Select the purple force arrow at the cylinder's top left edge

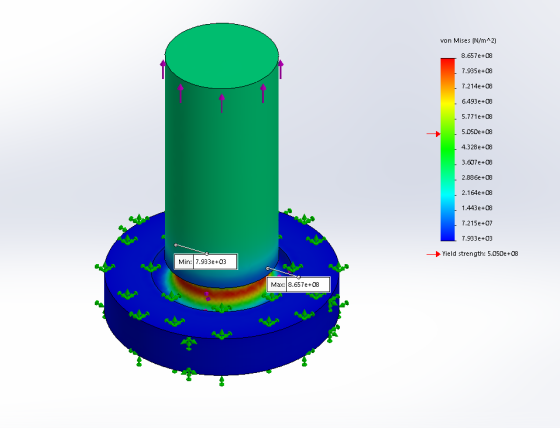(x=163, y=69)
